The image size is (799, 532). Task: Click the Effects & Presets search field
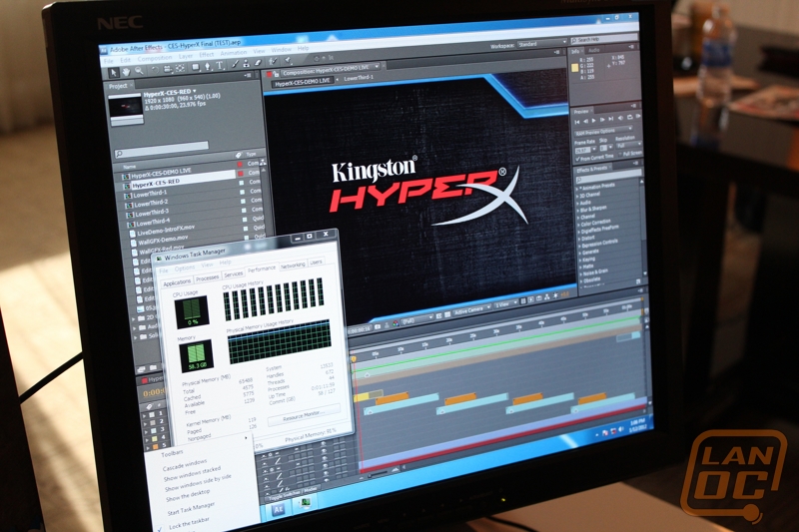pyautogui.click(x=608, y=176)
